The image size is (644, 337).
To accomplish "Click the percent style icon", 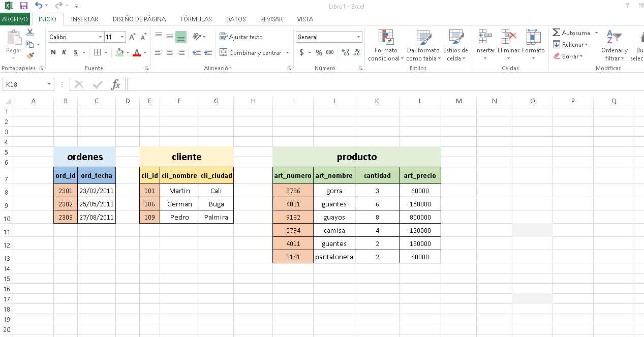I will (x=319, y=52).
